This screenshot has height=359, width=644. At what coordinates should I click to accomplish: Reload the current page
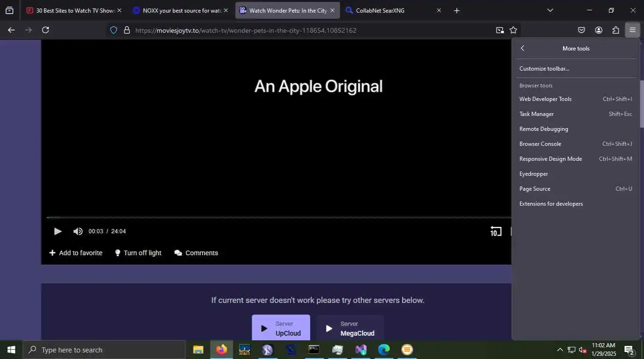click(x=45, y=30)
